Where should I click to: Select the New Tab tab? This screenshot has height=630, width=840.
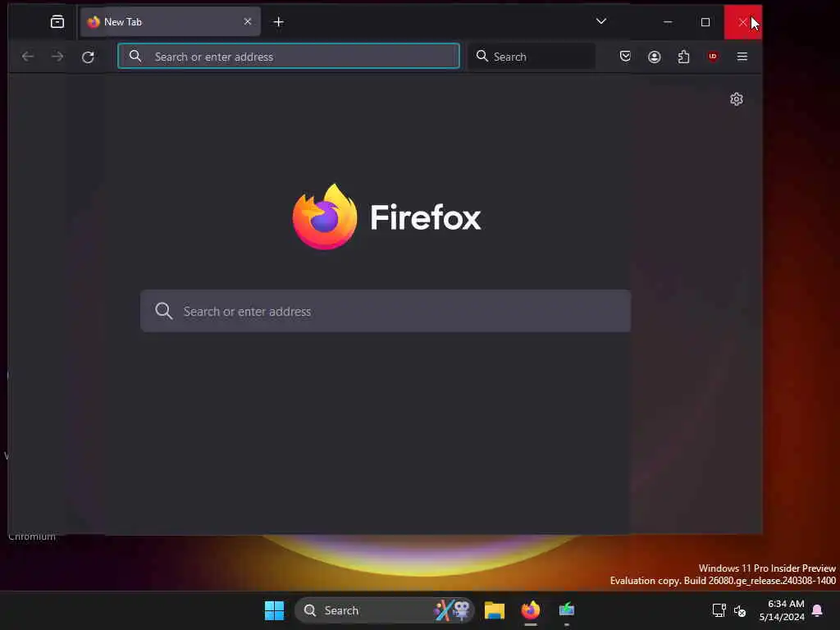pyautogui.click(x=171, y=21)
